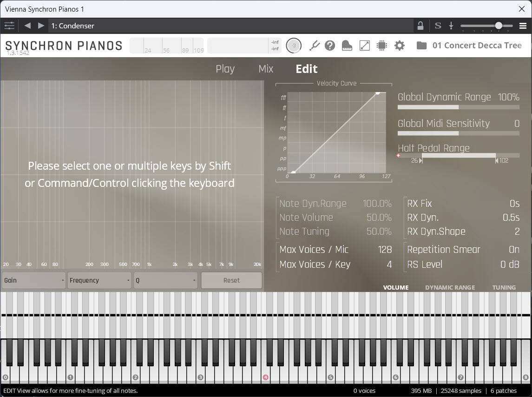The image size is (532, 397).
Task: Click the EQ Reset button
Action: pos(231,280)
